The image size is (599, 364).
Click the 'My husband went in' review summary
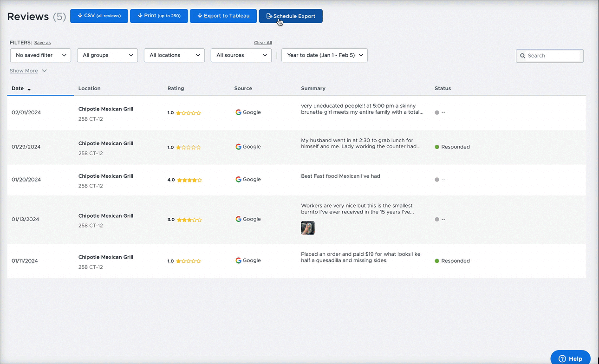[x=361, y=143]
